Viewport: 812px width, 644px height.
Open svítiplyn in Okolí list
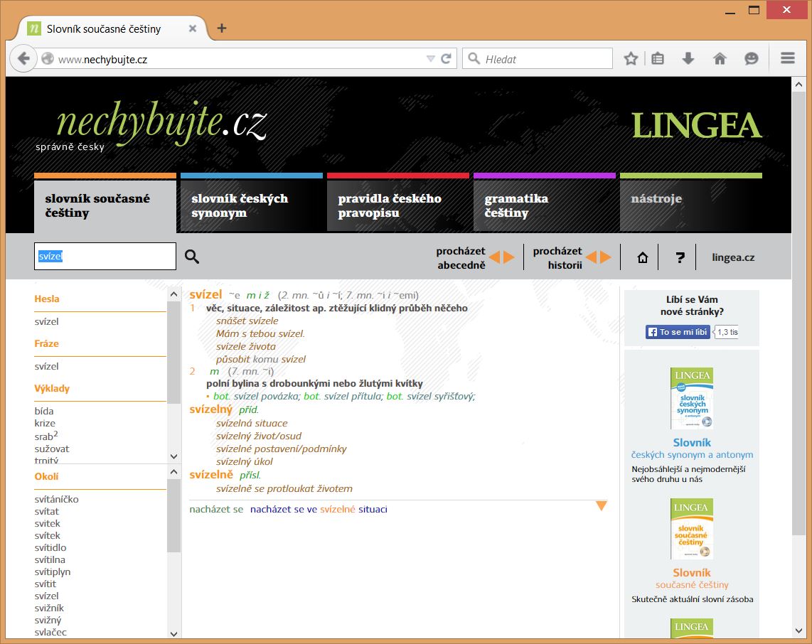click(x=53, y=571)
